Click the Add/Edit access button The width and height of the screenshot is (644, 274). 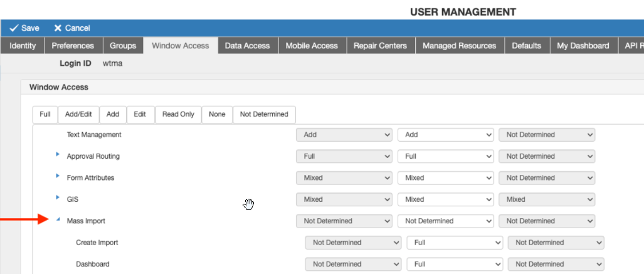pos(78,114)
